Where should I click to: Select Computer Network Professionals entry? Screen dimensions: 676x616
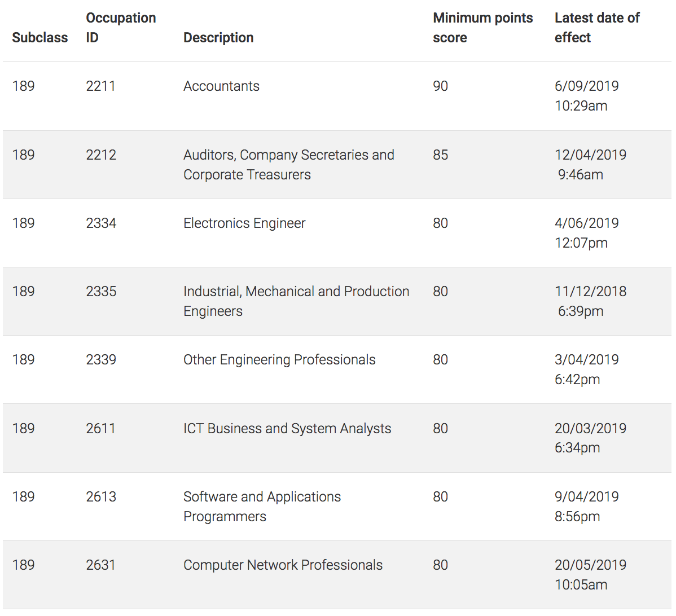(x=283, y=565)
